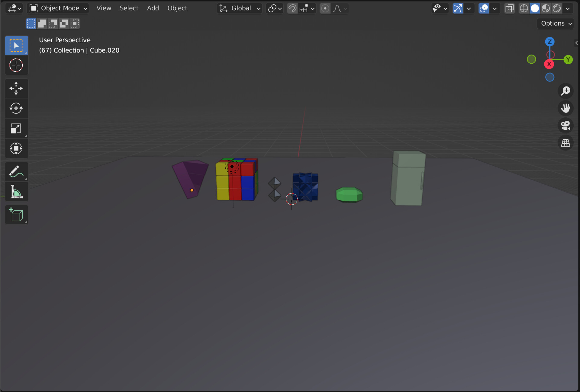Click the Z axis on the navigation gizmo
The image size is (580, 392).
point(550,42)
